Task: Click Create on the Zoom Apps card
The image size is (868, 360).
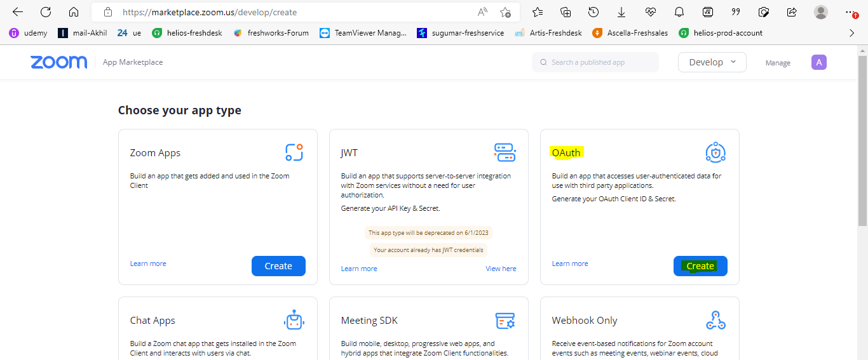Action: pyautogui.click(x=278, y=266)
